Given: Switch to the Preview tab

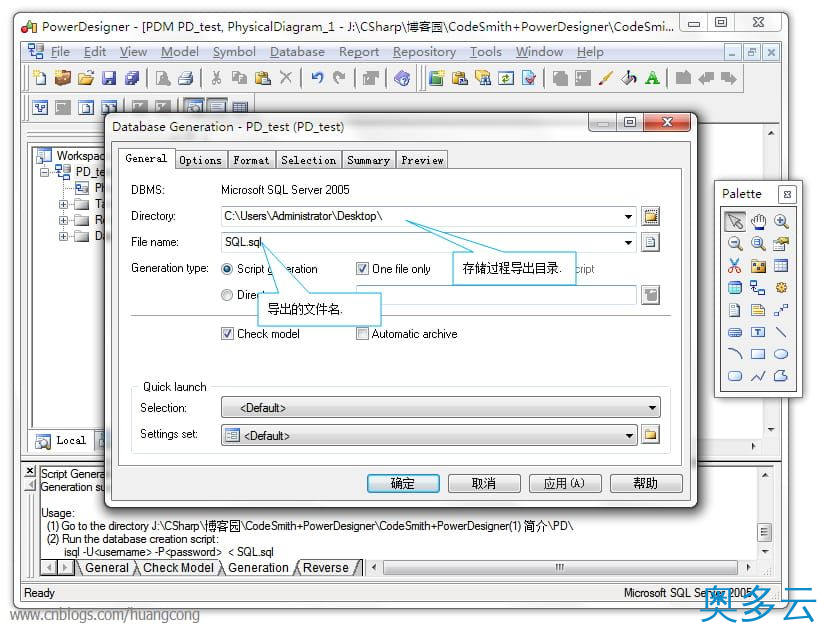Looking at the screenshot, I should 422,160.
